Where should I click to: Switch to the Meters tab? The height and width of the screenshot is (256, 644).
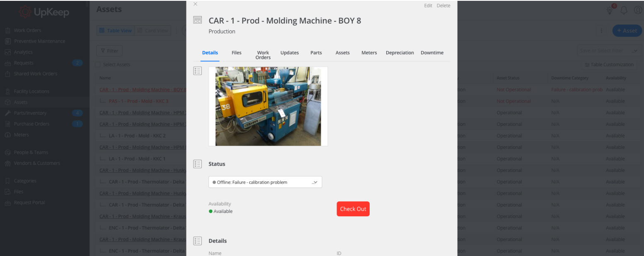[369, 53]
